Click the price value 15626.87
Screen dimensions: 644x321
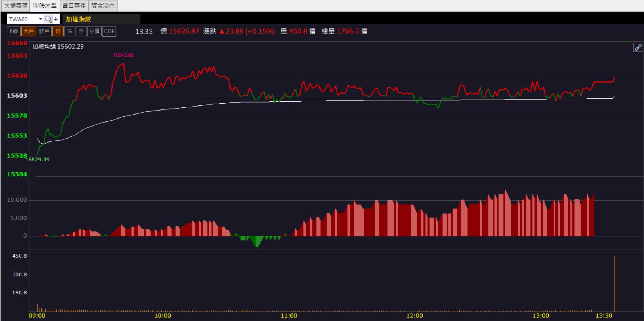point(184,31)
